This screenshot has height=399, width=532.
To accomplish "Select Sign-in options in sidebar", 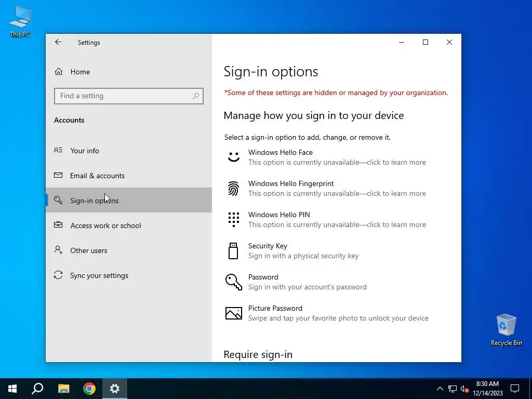I will point(129,200).
